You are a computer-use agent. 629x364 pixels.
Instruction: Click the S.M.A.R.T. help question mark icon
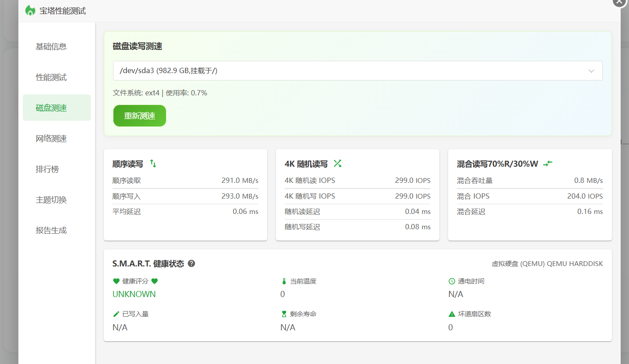tap(191, 263)
